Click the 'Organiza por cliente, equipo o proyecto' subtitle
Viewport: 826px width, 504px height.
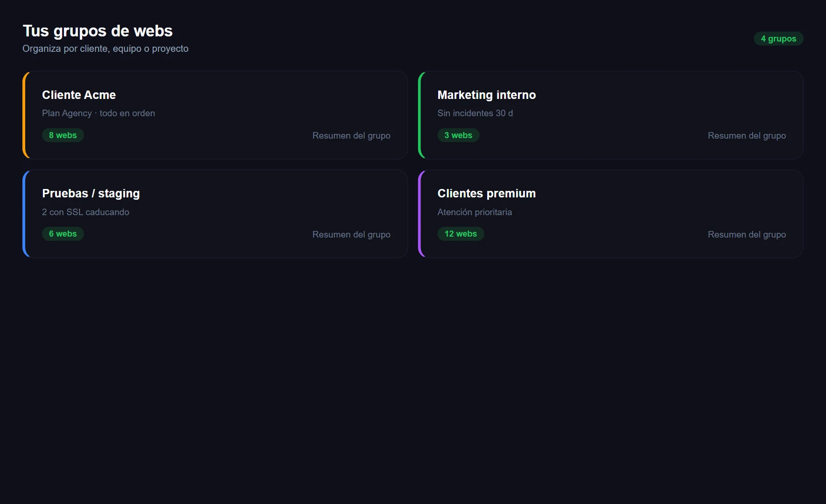click(x=105, y=49)
